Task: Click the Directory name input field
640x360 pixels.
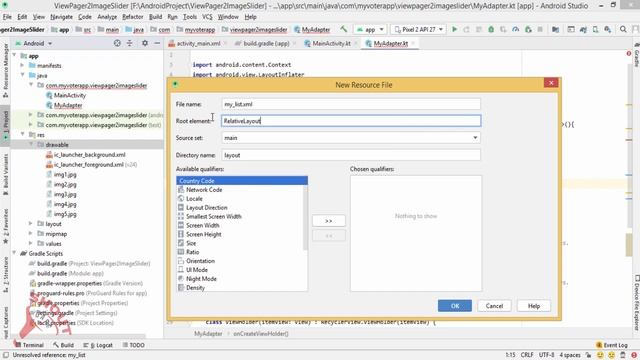Action: tap(351, 155)
